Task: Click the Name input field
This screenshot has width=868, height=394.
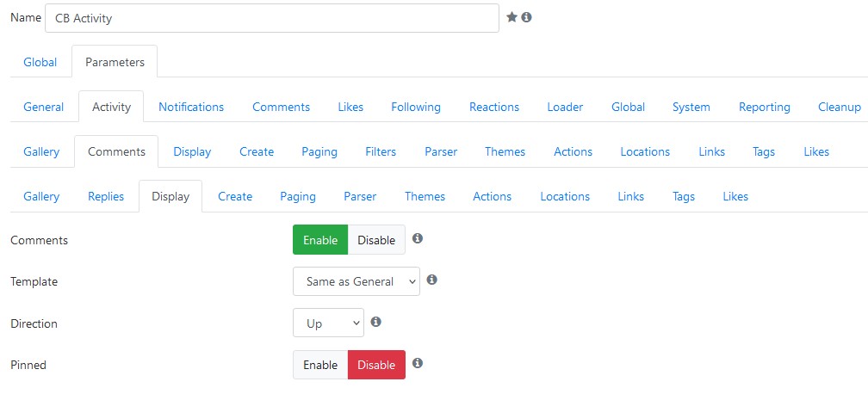Action: tap(272, 18)
